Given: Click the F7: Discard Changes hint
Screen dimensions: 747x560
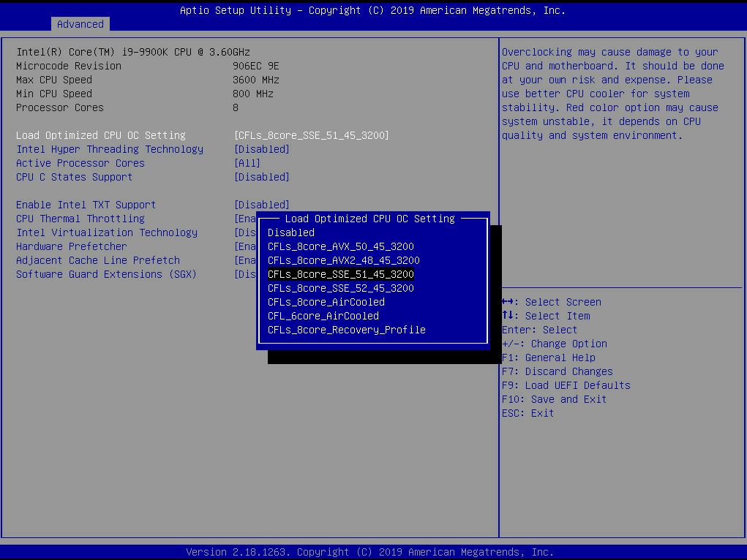Looking at the screenshot, I should coord(558,371).
